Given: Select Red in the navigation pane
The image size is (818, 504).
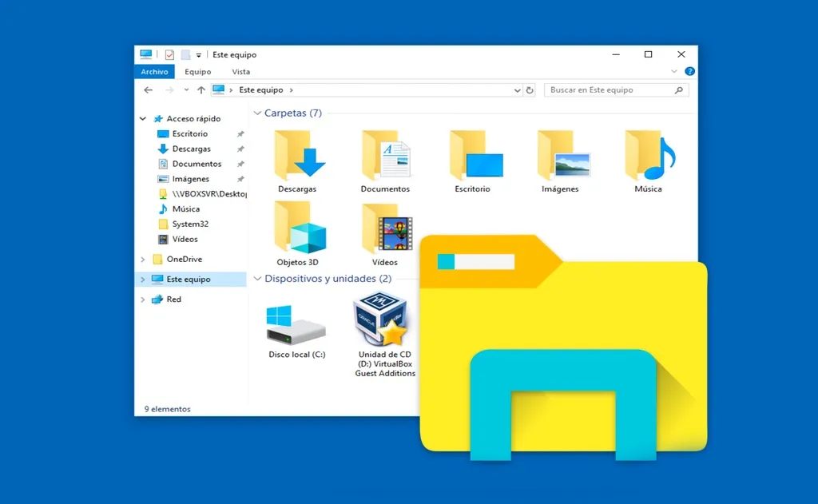Looking at the screenshot, I should pos(173,300).
